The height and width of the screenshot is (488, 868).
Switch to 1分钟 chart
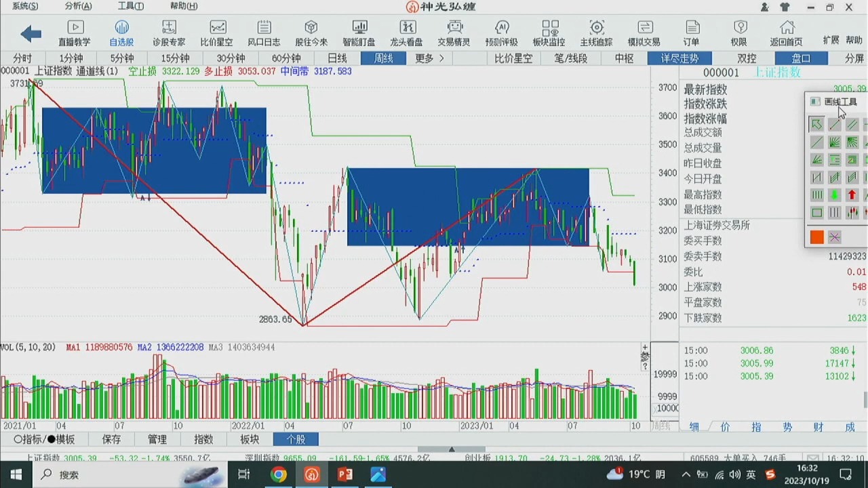[71, 58]
